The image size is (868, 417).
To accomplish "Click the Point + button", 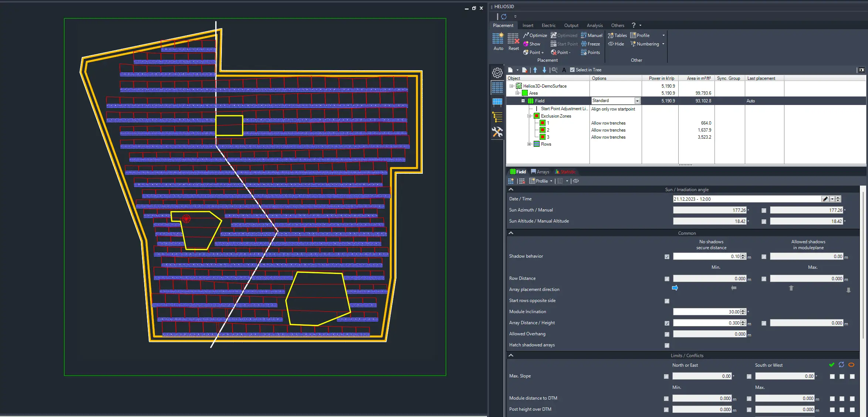I will click(533, 52).
